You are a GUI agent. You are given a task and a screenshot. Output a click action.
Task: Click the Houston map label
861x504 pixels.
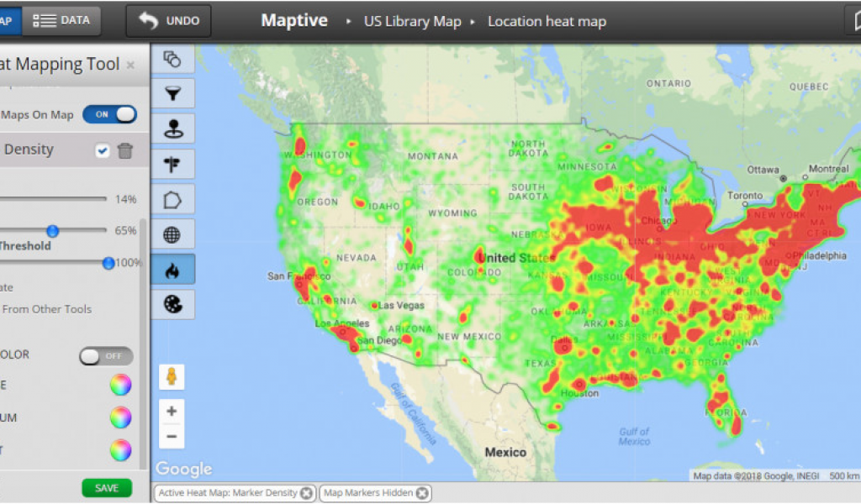(580, 393)
